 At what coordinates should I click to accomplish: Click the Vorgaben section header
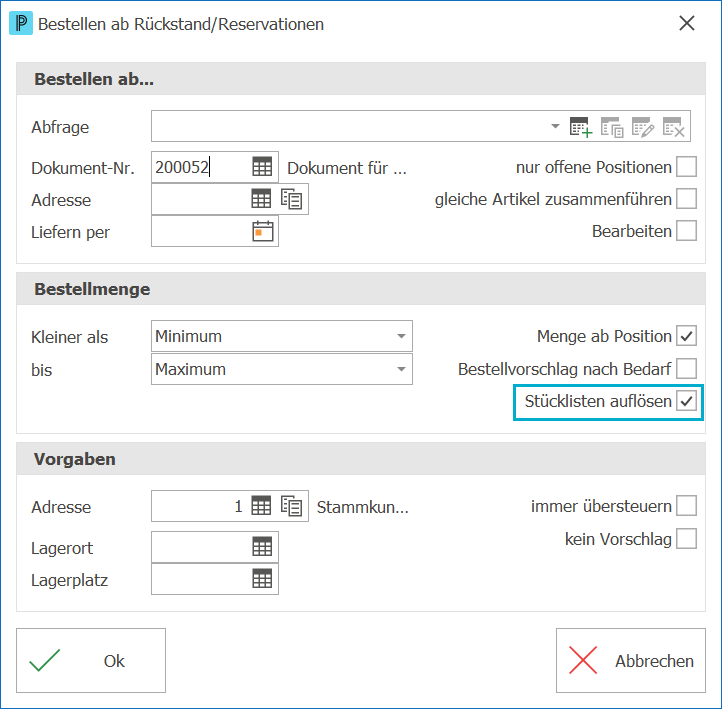[361, 459]
